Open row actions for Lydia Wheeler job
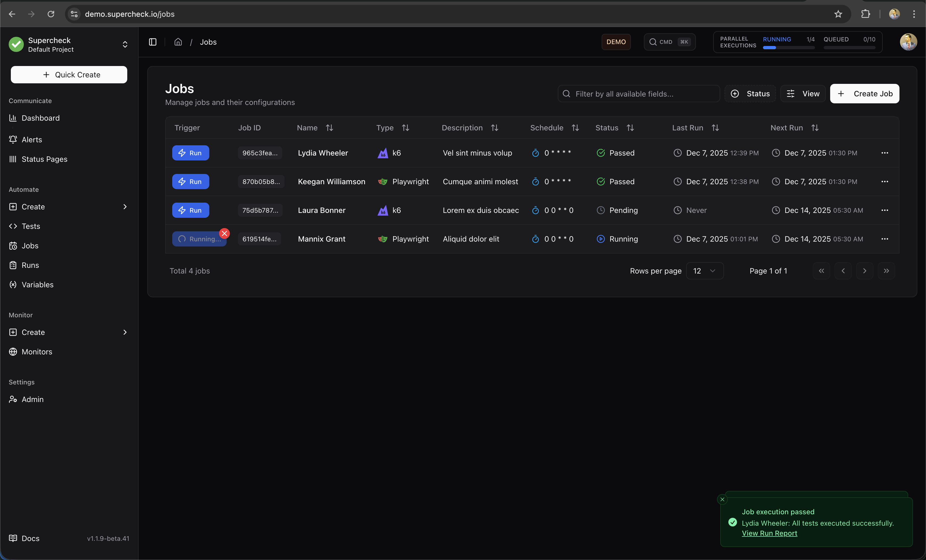Image resolution: width=926 pixels, height=560 pixels. point(885,153)
